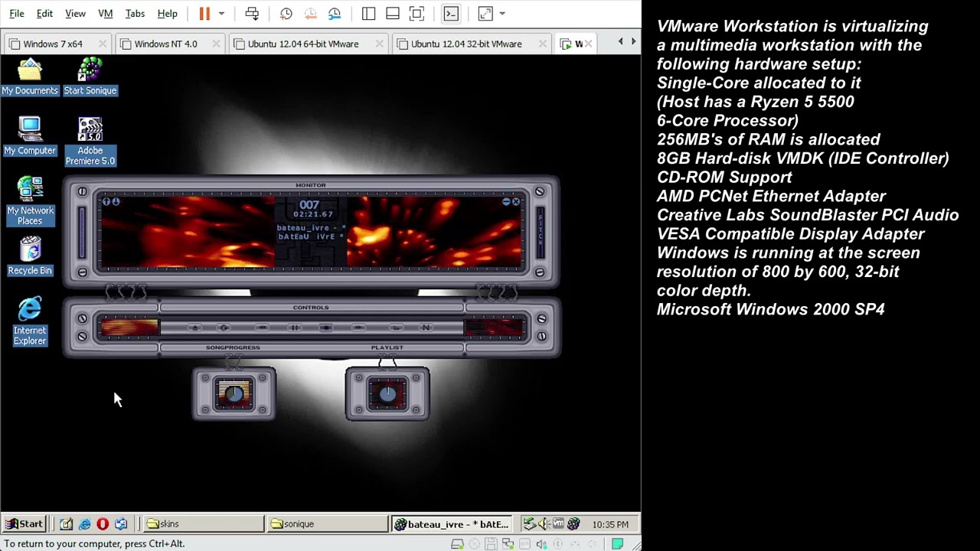Image resolution: width=980 pixels, height=551 pixels.
Task: Toggle VMware console view
Action: [451, 14]
